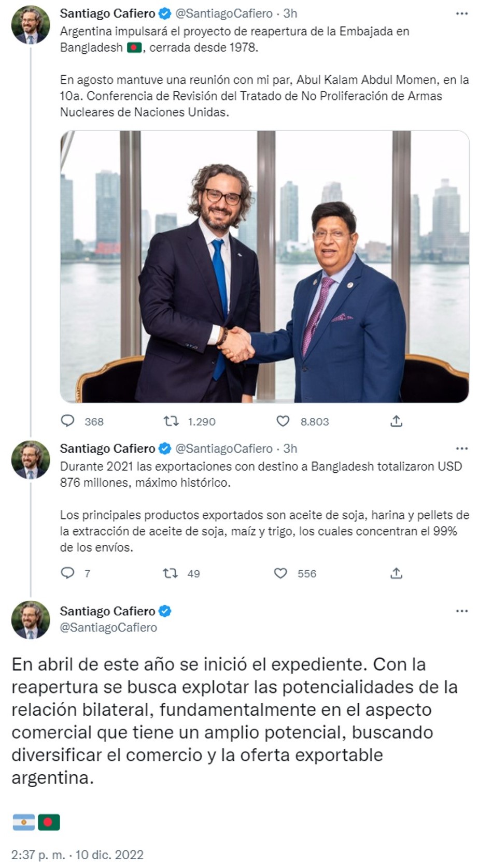The height and width of the screenshot is (868, 478).
Task: Click the verified badge on the third tweet
Action: tap(165, 611)
